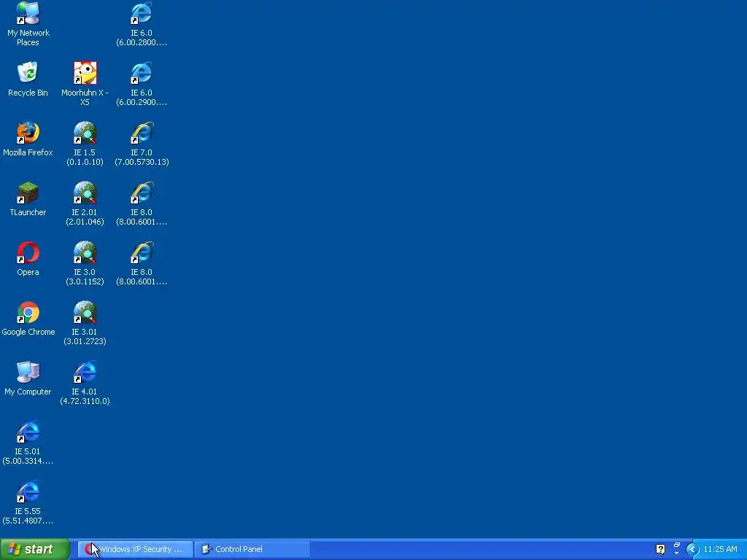The width and height of the screenshot is (747, 560).
Task: Click the language bar restore icon
Action: pyautogui.click(x=676, y=545)
